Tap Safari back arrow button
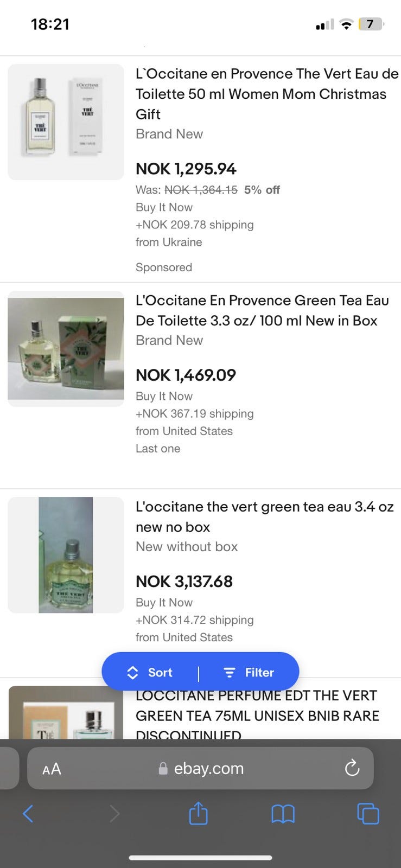Image resolution: width=401 pixels, height=868 pixels. pos(28,813)
